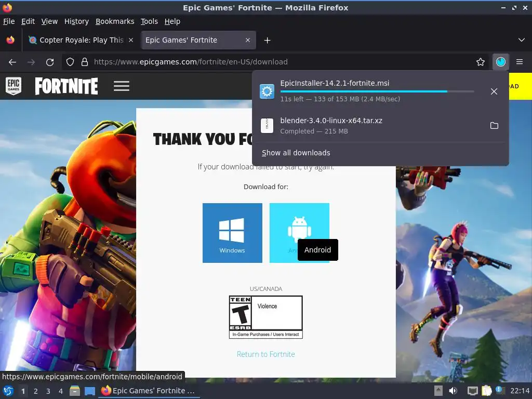Image resolution: width=532 pixels, height=399 pixels.
Task: Open the volume control tray icon
Action: pos(453,391)
